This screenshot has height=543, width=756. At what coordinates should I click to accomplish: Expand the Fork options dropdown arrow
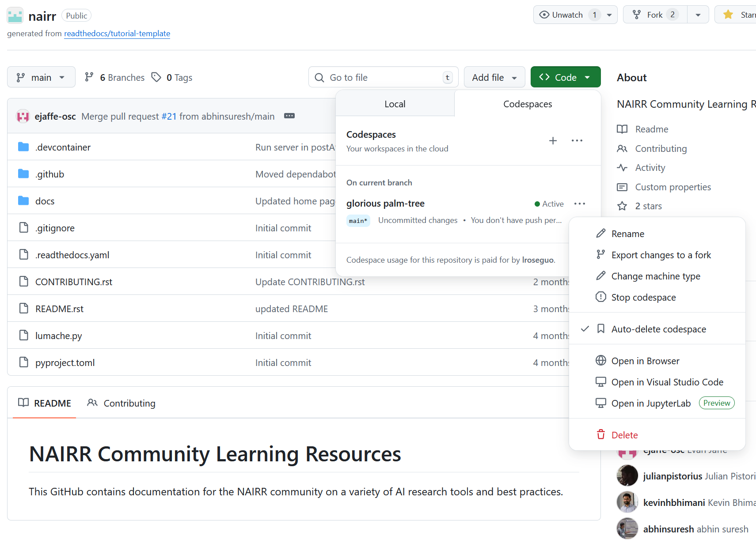coord(698,15)
